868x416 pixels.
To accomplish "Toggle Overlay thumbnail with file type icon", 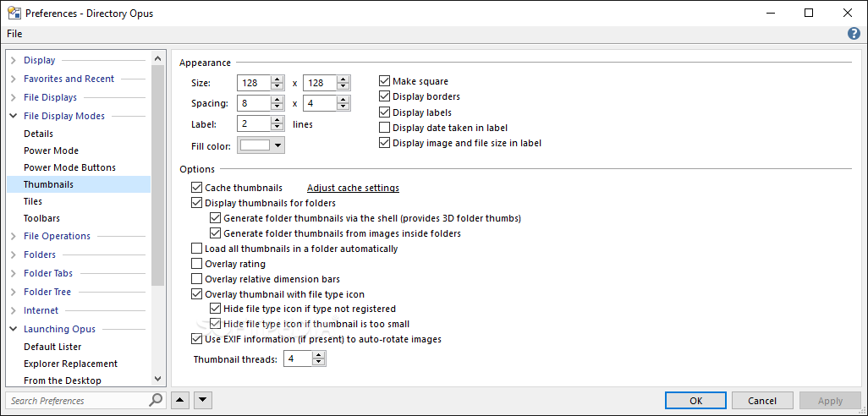I will [196, 294].
